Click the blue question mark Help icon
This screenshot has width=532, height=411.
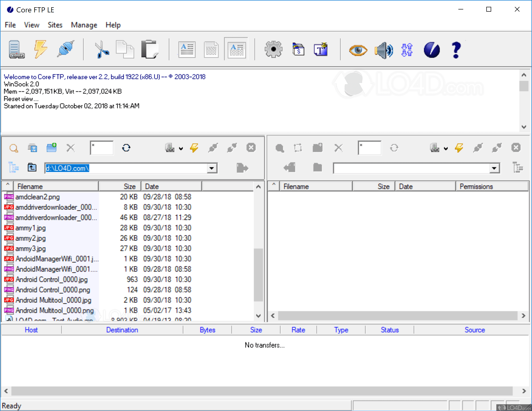coord(456,50)
